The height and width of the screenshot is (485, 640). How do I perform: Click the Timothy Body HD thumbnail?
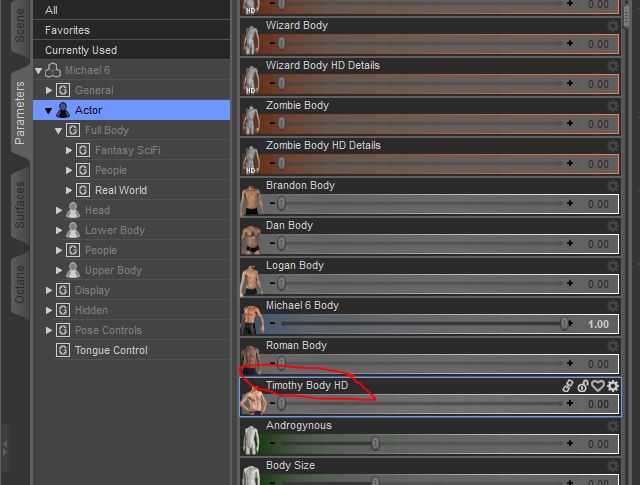[253, 400]
